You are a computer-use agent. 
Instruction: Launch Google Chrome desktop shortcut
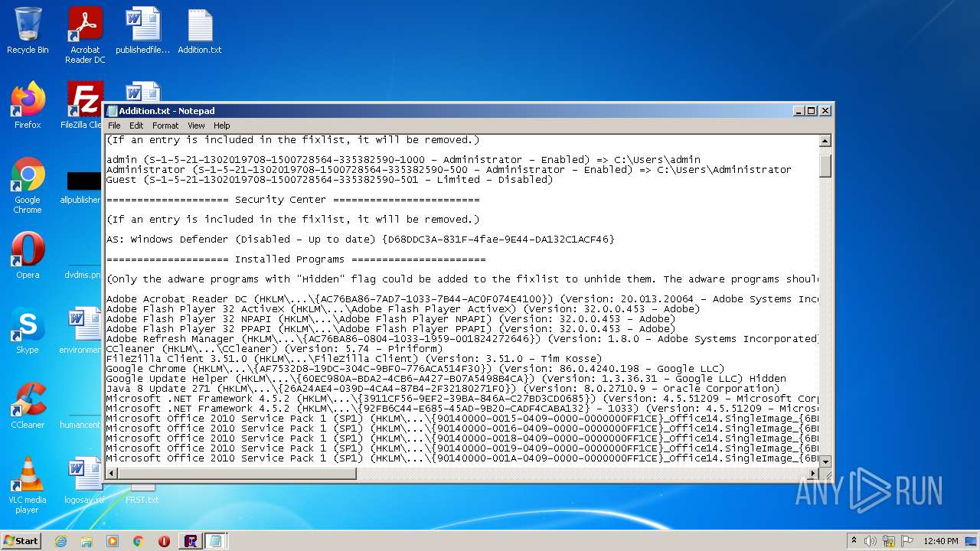click(28, 186)
